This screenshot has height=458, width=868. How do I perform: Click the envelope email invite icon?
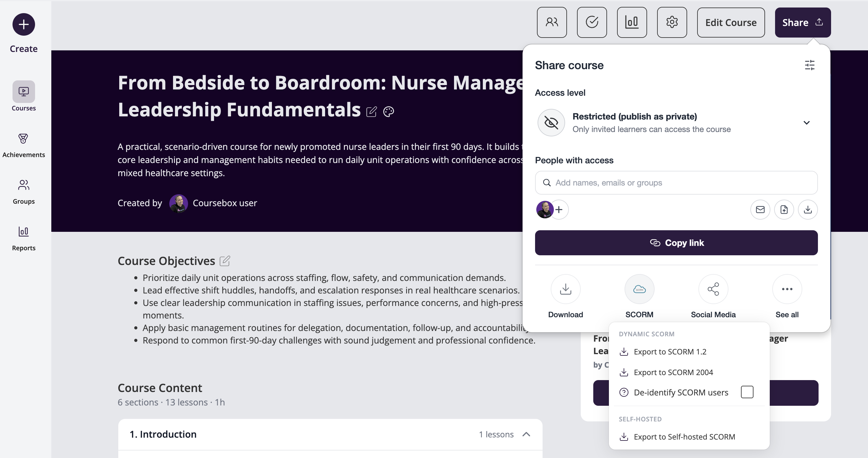760,210
